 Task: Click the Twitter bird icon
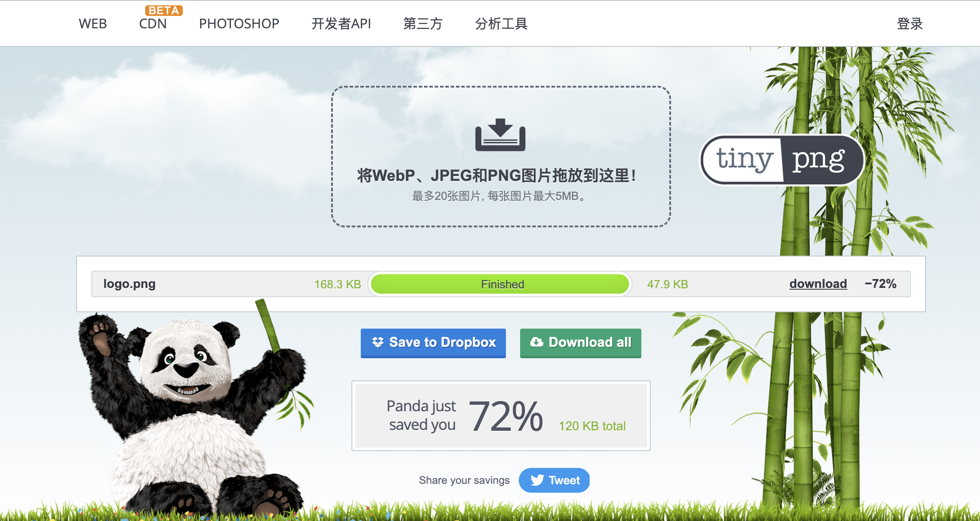click(537, 480)
